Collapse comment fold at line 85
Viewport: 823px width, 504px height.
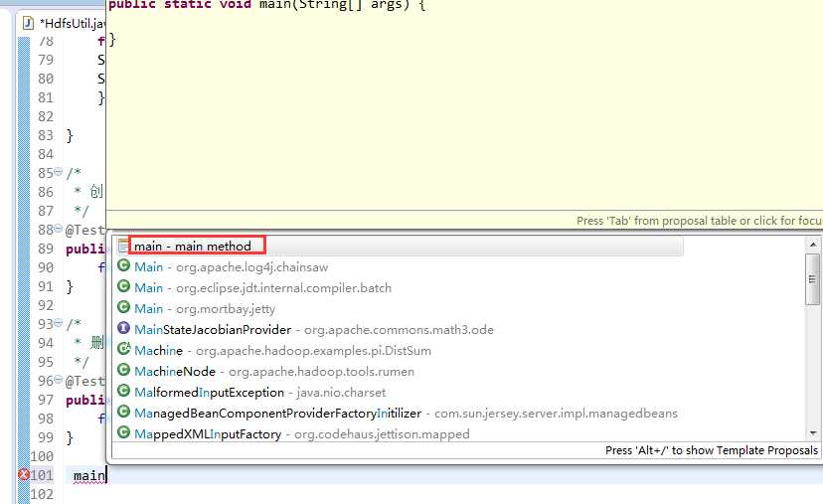tap(59, 171)
